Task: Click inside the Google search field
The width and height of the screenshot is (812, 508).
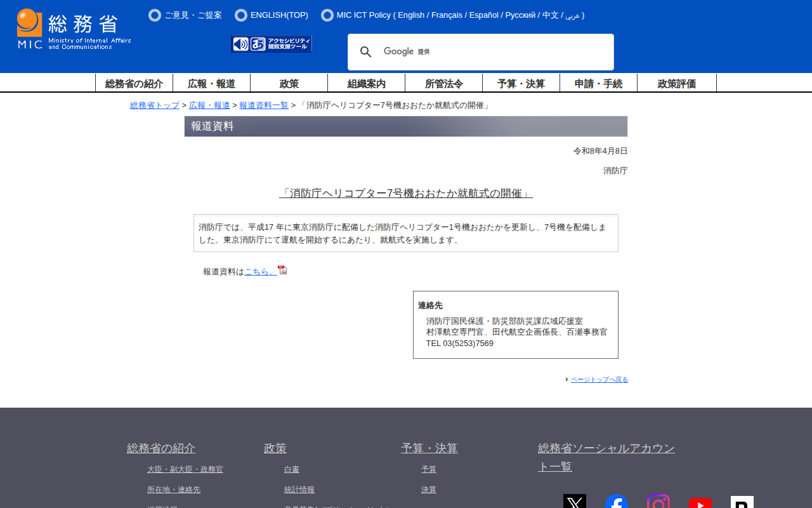Action: [x=495, y=52]
